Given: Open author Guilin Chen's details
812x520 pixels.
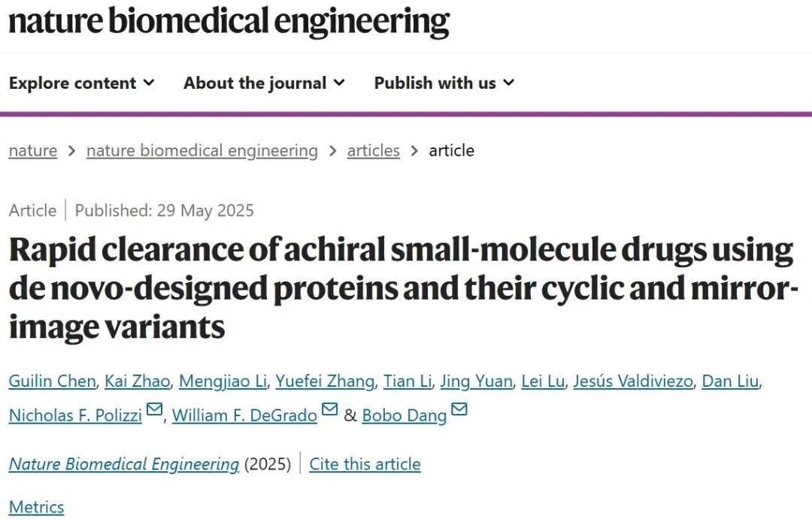Looking at the screenshot, I should point(53,381).
